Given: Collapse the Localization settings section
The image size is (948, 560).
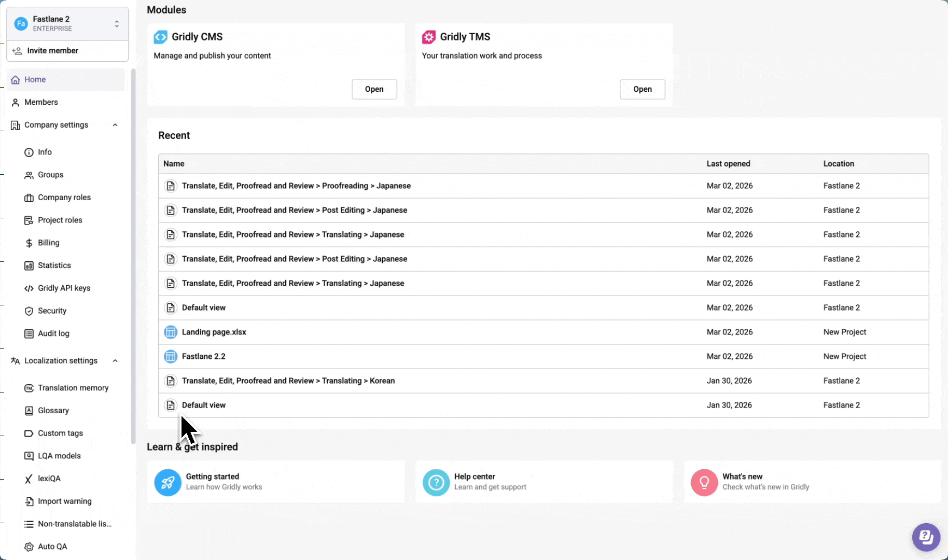Looking at the screenshot, I should [x=115, y=361].
